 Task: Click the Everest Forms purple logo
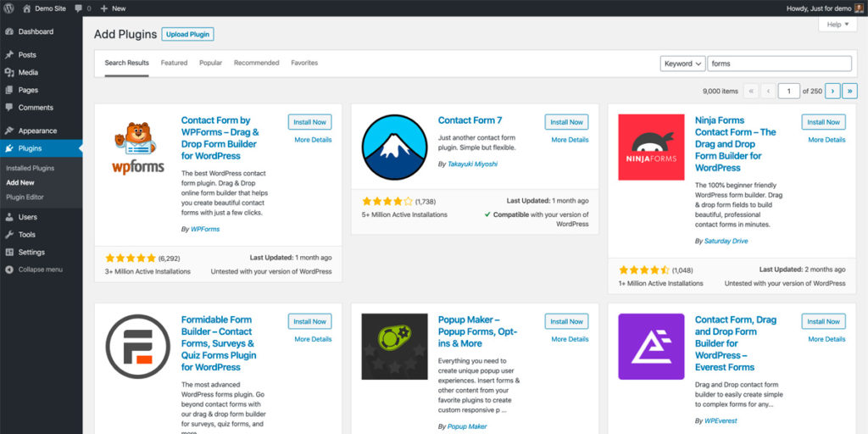(651, 347)
